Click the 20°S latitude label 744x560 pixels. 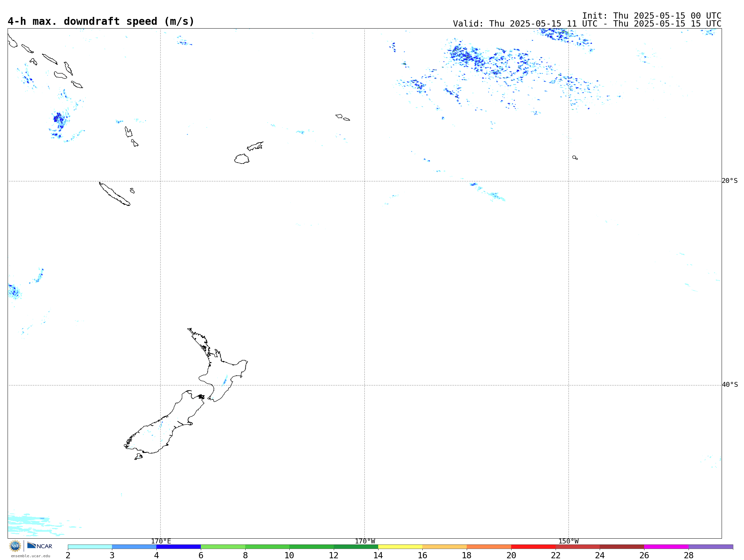pos(730,181)
